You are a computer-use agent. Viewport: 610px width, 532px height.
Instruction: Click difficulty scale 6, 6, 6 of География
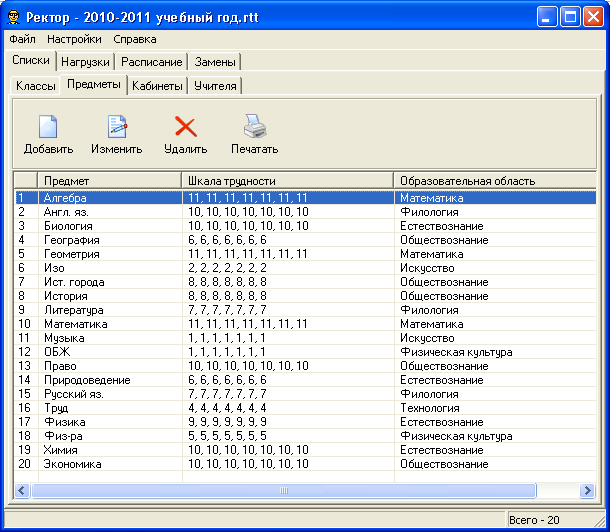coord(227,240)
